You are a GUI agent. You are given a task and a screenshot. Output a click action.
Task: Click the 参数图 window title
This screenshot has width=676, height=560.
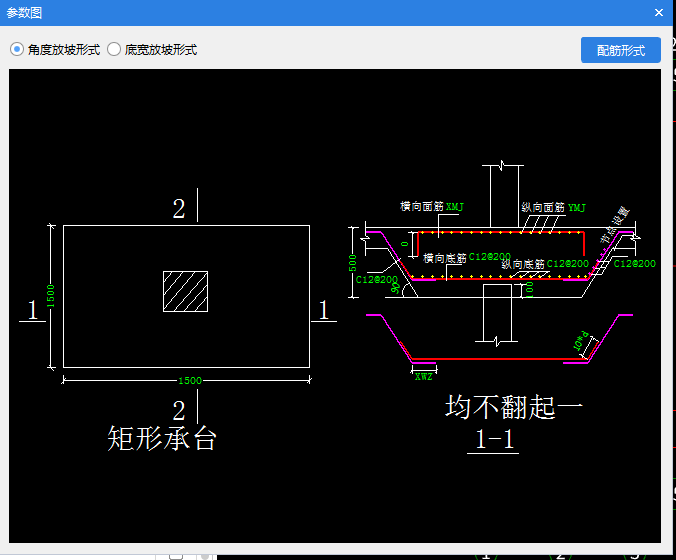[24, 13]
